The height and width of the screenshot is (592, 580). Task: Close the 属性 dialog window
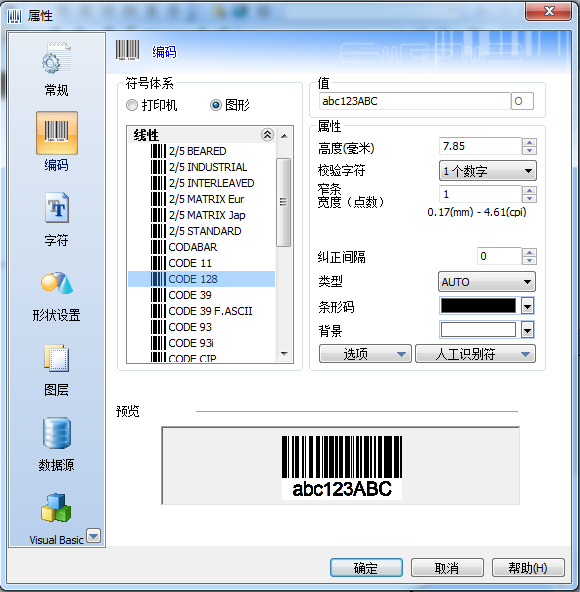click(548, 11)
